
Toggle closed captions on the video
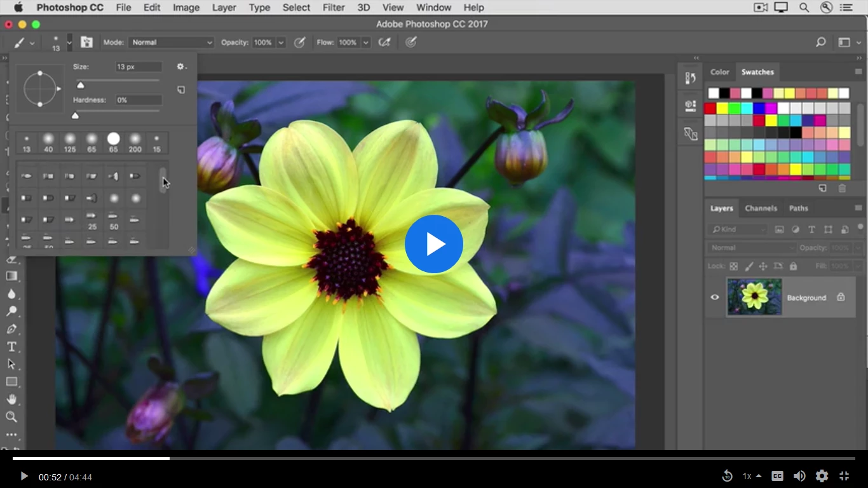click(x=777, y=476)
